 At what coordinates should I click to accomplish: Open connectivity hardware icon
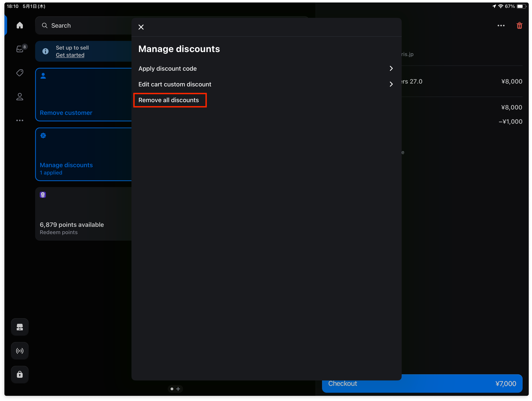(x=20, y=351)
